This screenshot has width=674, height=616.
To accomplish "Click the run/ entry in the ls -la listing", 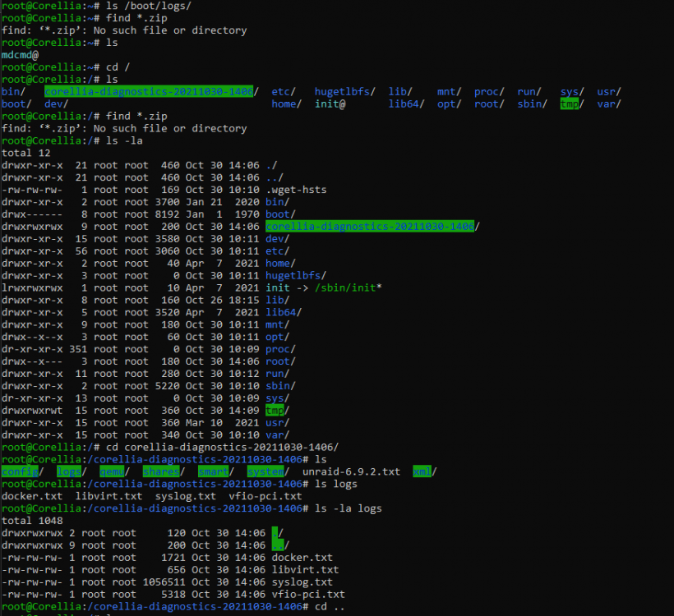I will 277,374.
